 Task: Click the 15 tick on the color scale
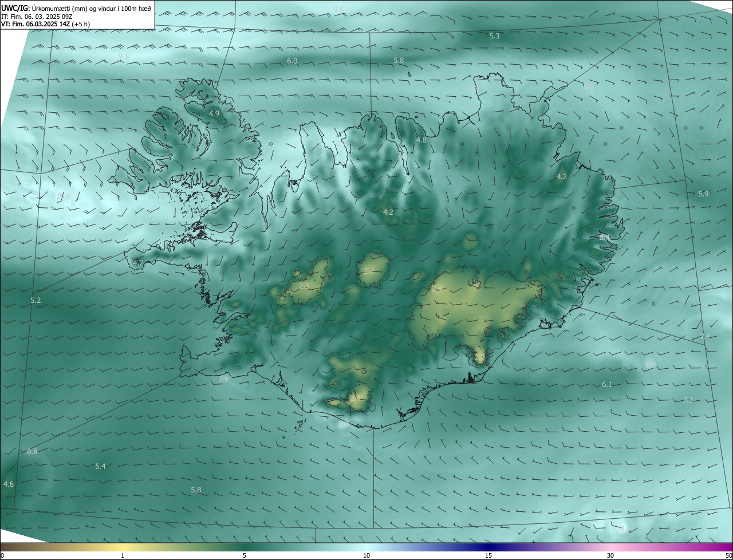tap(488, 555)
